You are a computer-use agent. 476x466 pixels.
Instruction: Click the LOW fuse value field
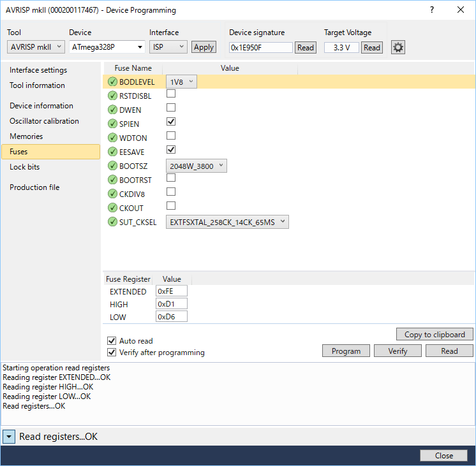tap(172, 317)
